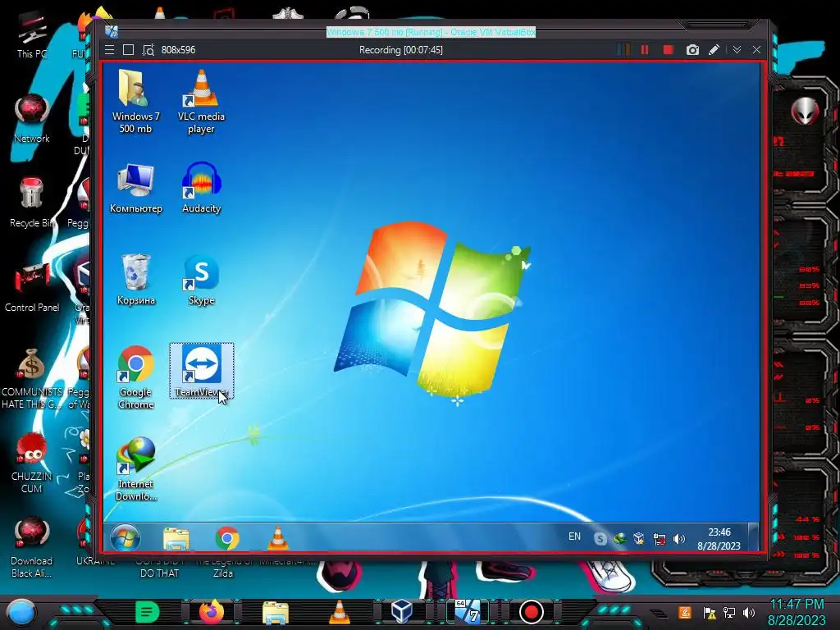Select the Корзина recycle bin icon
This screenshot has width=840, height=630.
(x=135, y=280)
